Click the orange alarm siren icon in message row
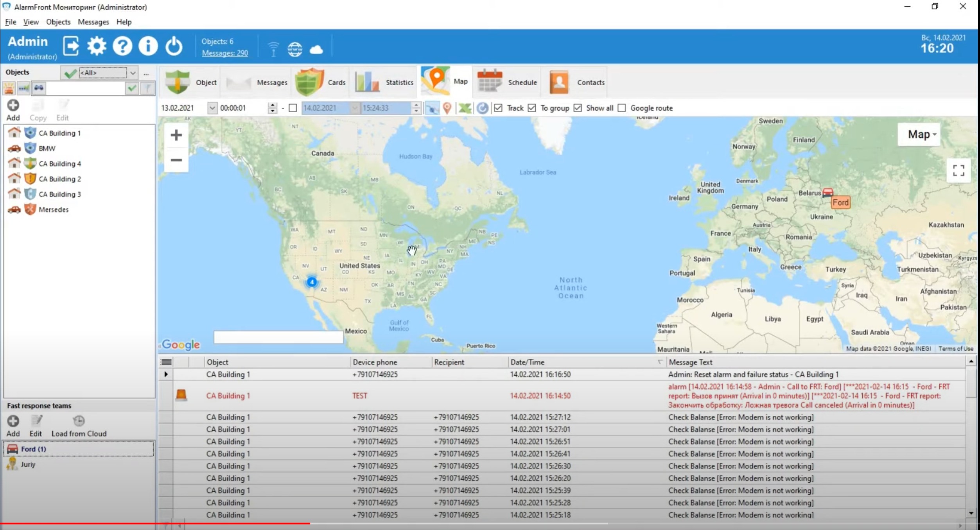The height and width of the screenshot is (530, 980). click(181, 395)
